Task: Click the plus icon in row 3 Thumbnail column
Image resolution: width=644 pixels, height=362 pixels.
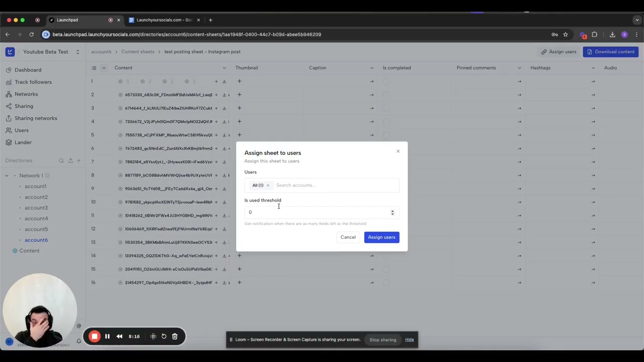Action: coord(239,108)
